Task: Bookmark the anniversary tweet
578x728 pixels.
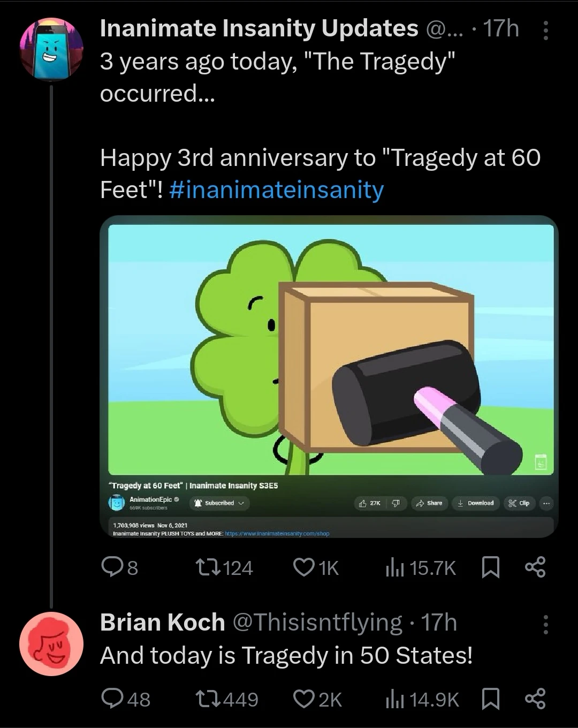Action: pyautogui.click(x=491, y=567)
